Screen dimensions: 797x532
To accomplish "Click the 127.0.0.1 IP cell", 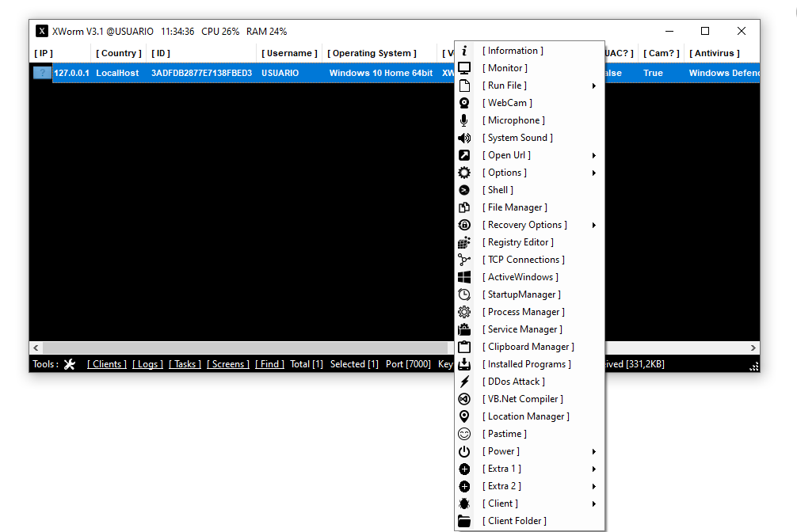I will click(x=71, y=73).
